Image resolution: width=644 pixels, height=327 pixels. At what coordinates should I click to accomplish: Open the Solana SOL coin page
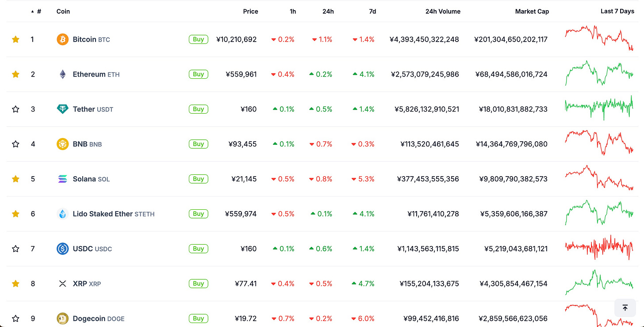(92, 179)
